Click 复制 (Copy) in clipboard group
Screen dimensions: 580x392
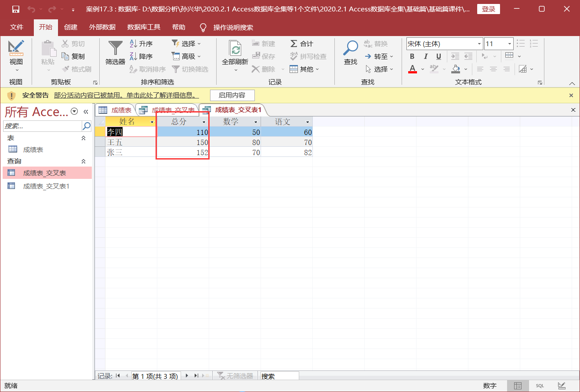point(73,56)
